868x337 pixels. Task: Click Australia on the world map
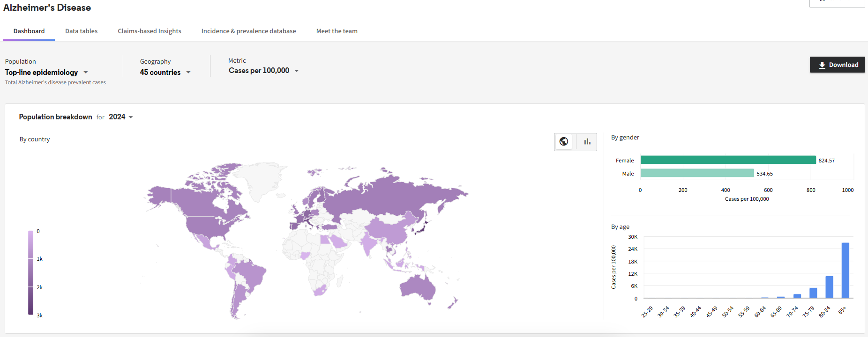[x=417, y=286]
